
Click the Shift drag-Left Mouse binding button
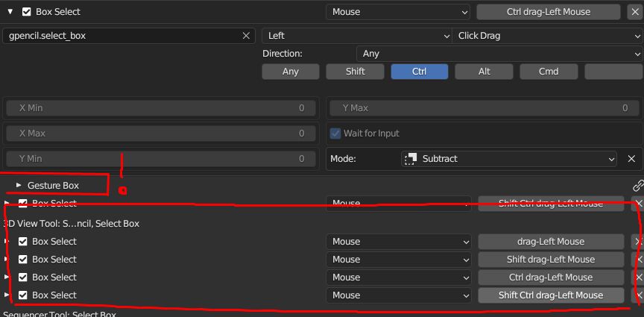551,260
